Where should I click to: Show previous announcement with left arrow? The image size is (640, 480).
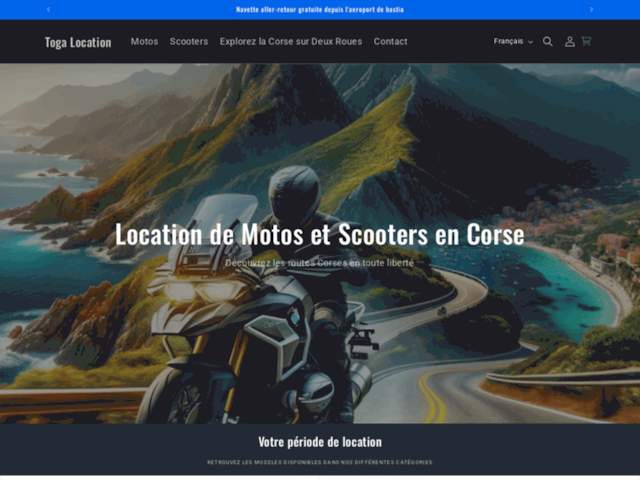49,9
